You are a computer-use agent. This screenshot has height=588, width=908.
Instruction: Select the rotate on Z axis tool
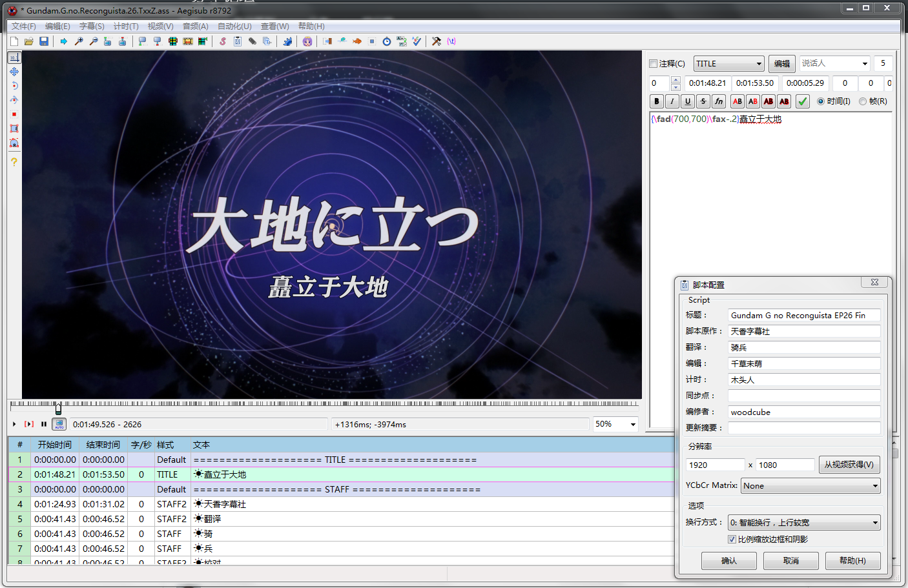[x=14, y=86]
